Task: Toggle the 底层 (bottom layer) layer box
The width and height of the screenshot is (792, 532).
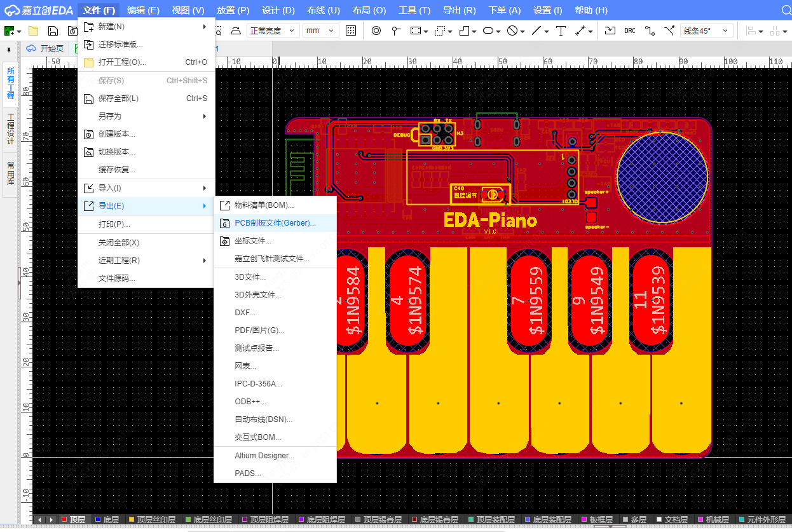Action: tap(98, 519)
